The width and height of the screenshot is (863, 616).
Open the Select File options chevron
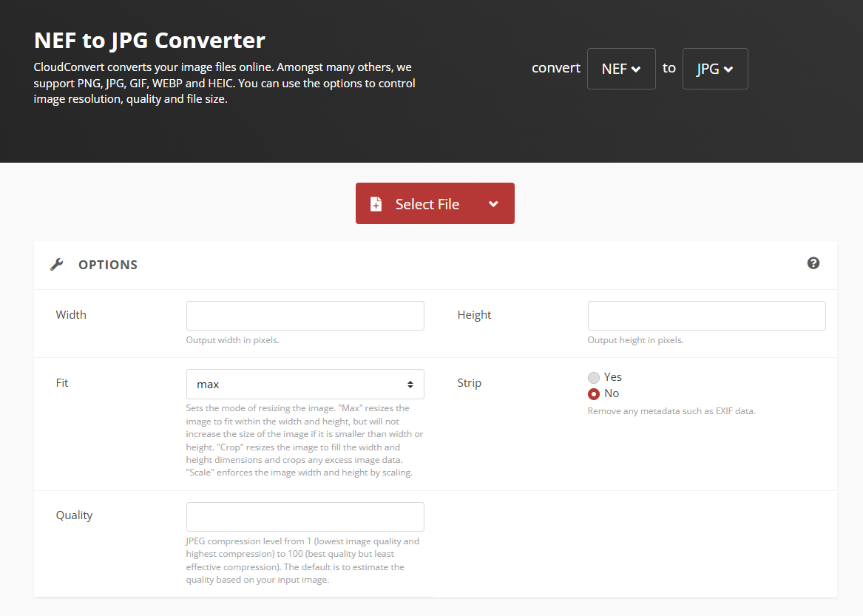(493, 203)
